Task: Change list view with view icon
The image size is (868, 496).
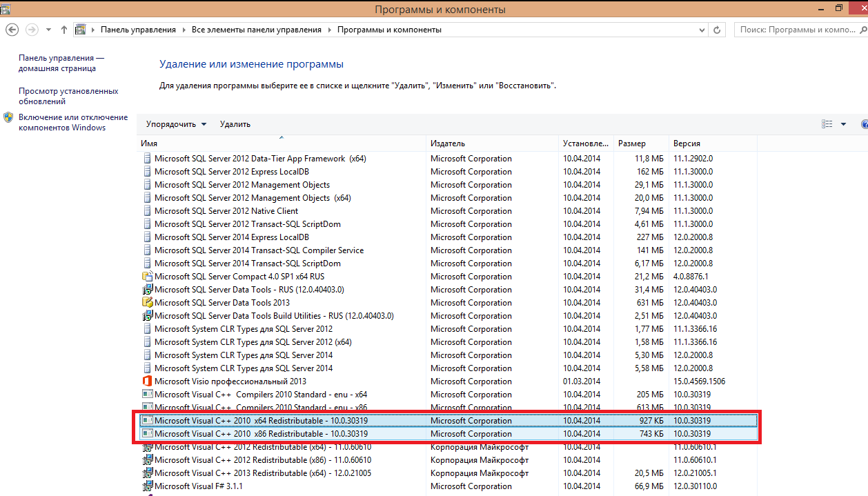Action: [x=827, y=124]
